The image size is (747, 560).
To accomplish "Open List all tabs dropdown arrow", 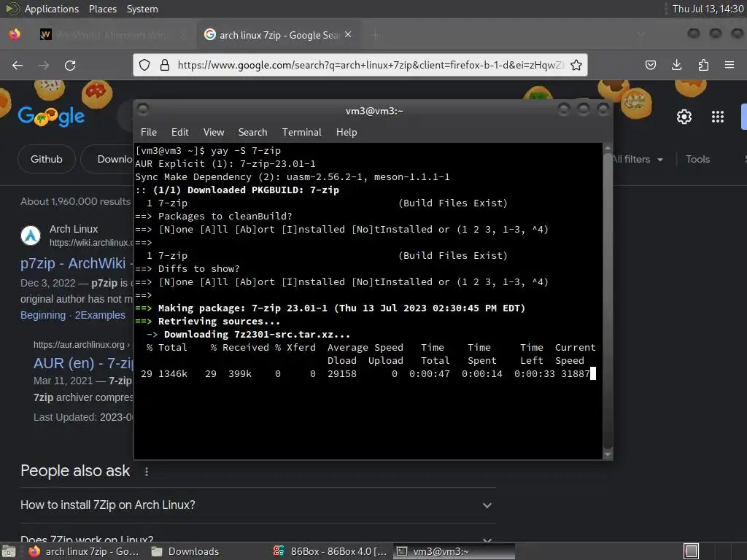I will [641, 34].
